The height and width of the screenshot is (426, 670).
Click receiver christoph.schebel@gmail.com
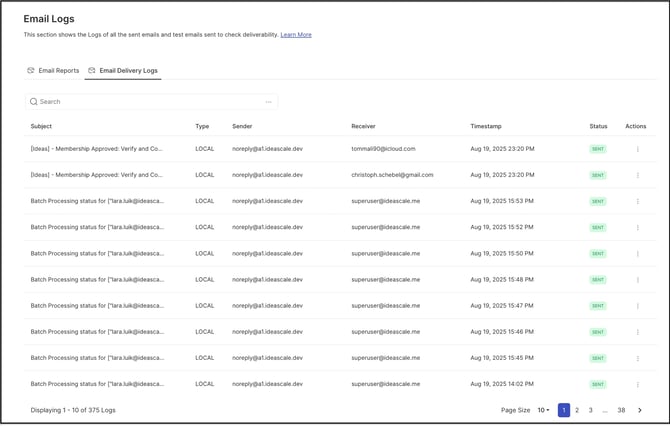pyautogui.click(x=392, y=175)
